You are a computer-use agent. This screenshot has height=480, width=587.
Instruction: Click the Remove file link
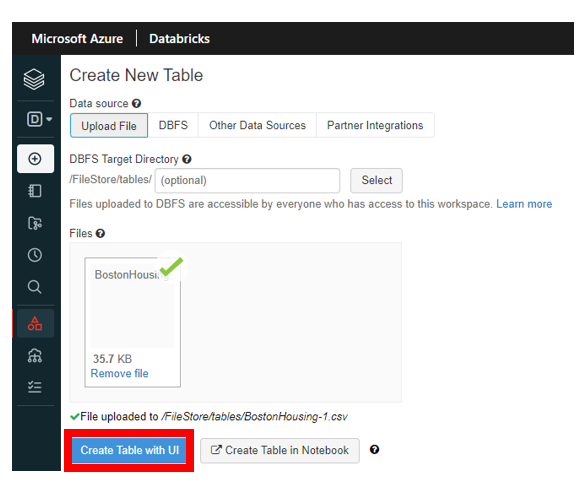(119, 373)
